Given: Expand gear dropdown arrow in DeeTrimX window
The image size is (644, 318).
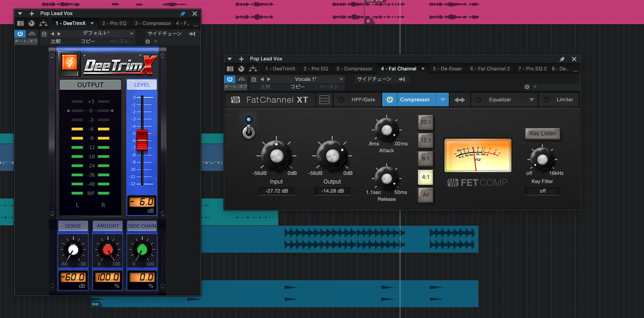Looking at the screenshot, I should pos(156,41).
